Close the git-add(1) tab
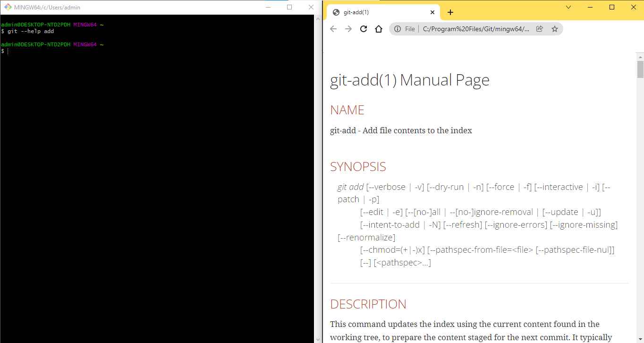644x343 pixels. (x=432, y=13)
